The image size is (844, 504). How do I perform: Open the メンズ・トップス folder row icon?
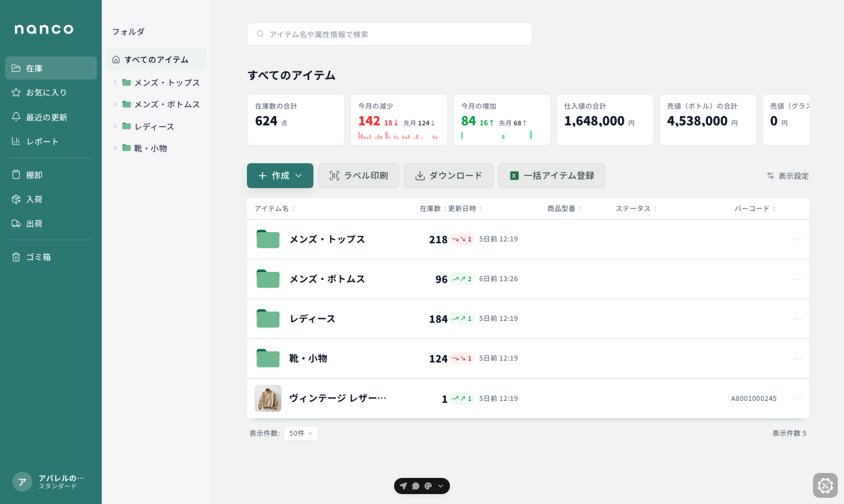[268, 239]
